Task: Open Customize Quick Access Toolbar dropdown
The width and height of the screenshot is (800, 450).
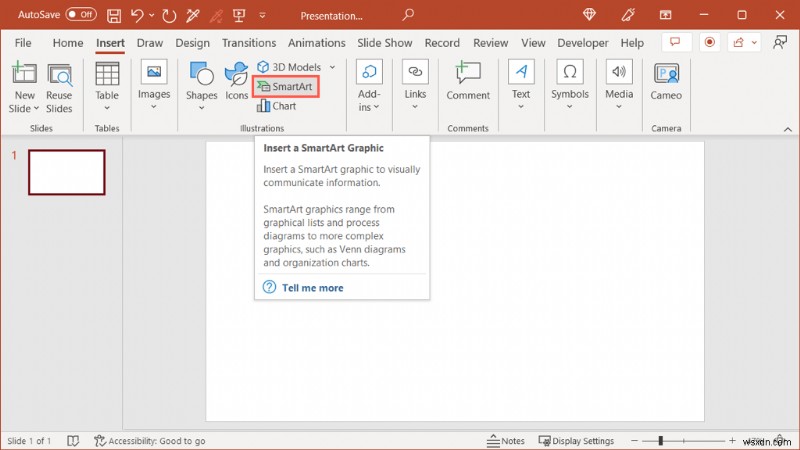Action: (262, 15)
